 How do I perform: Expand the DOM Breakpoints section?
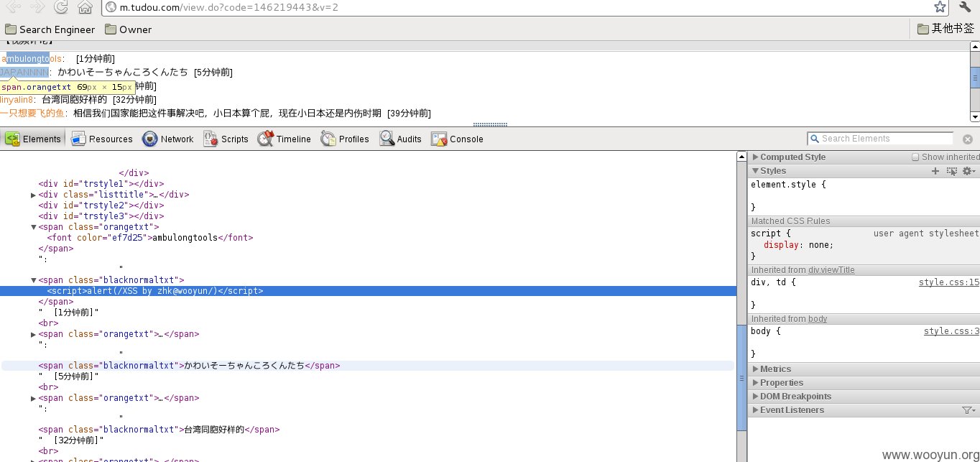791,397
